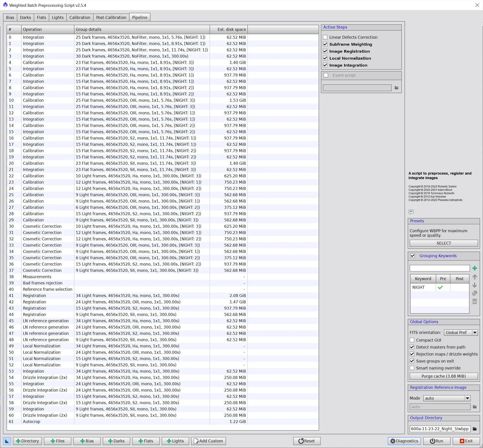Enable Linear Defects Correction

[x=325, y=37]
